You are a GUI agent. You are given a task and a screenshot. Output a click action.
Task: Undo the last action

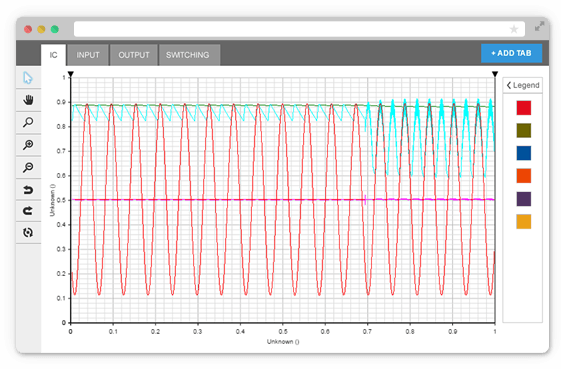[x=28, y=189]
